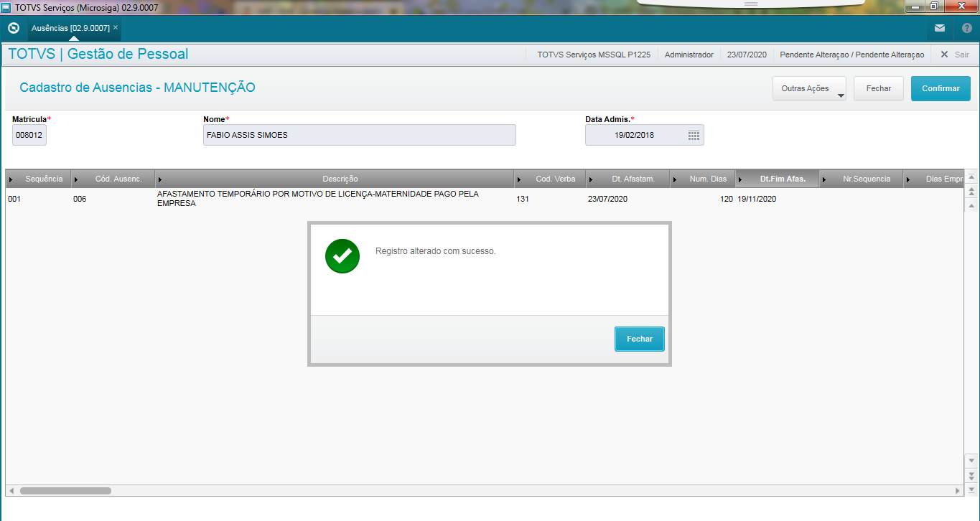
Task: Click the Nome field FABIO ASSIS SIMOES
Action: point(360,135)
